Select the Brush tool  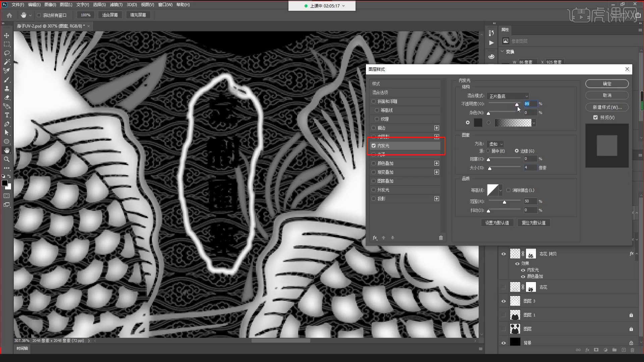(x=7, y=80)
